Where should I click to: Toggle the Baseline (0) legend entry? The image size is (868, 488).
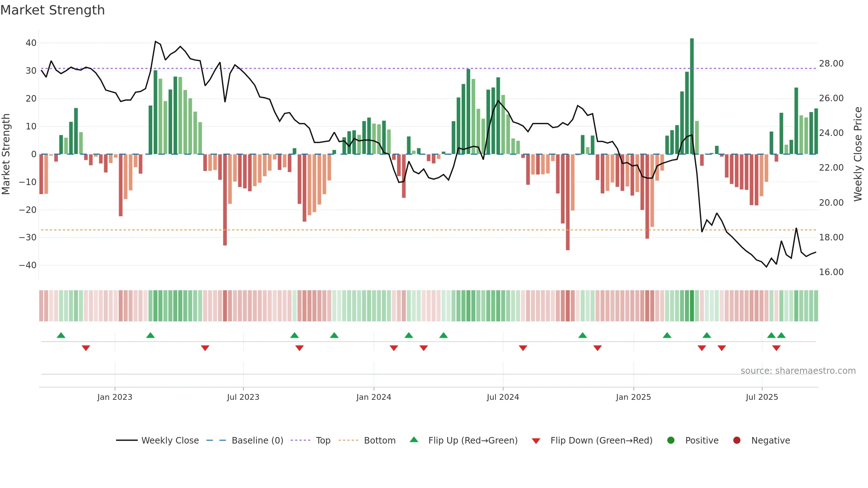(245, 440)
